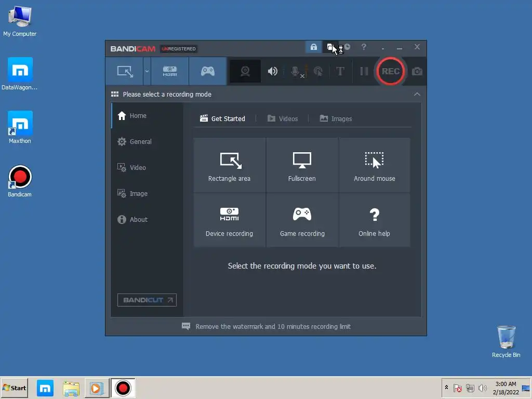Open the output folder icon in title bar
The height and width of the screenshot is (399, 532).
330,47
